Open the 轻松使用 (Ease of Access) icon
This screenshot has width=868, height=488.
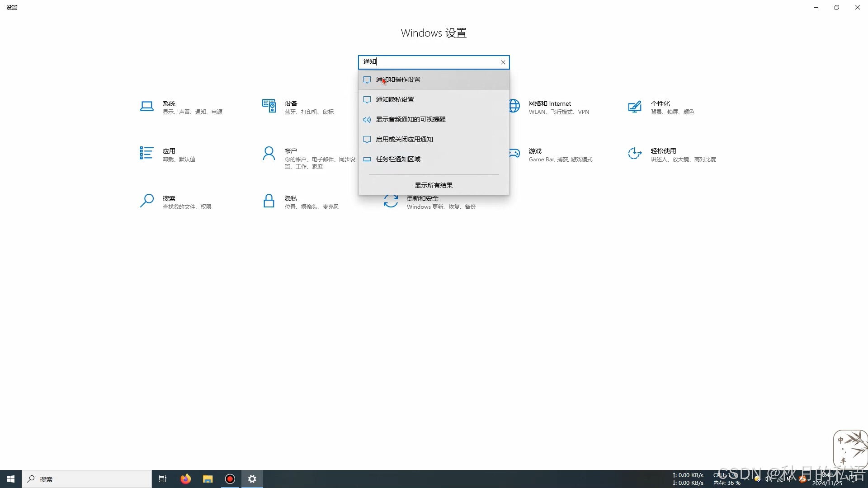(635, 154)
